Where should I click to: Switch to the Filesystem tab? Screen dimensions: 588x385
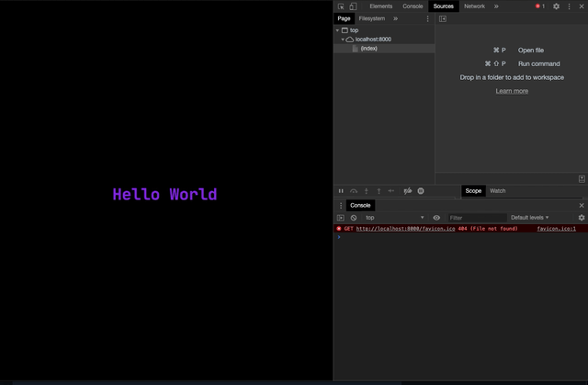click(371, 18)
